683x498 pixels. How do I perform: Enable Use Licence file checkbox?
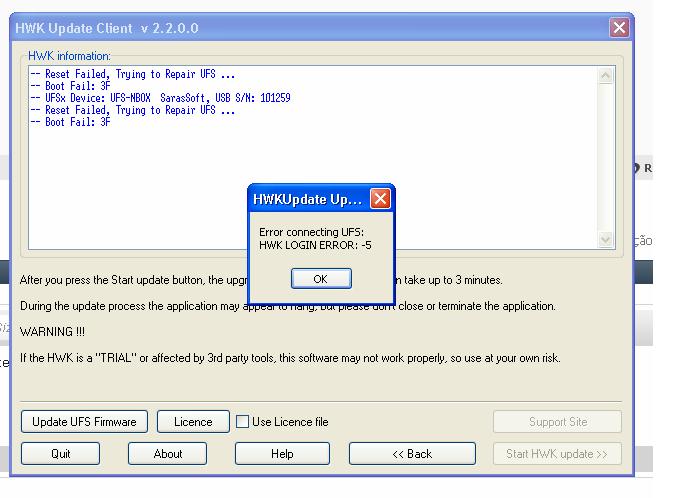point(242,421)
